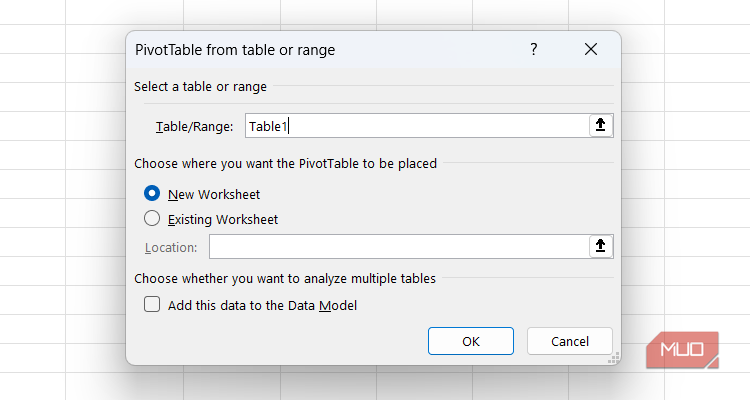
Task: Click the Location collapse dialog arrow icon
Action: click(x=601, y=246)
